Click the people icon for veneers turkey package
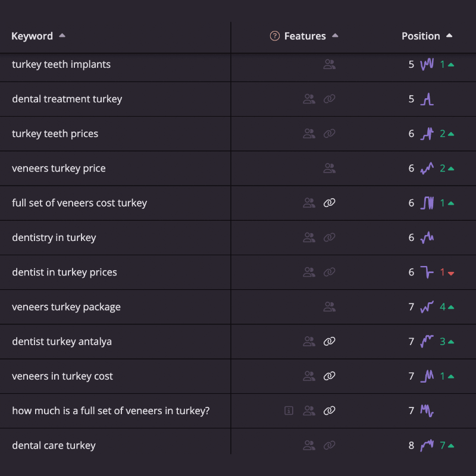Viewport: 476px width, 476px height. 330,307
